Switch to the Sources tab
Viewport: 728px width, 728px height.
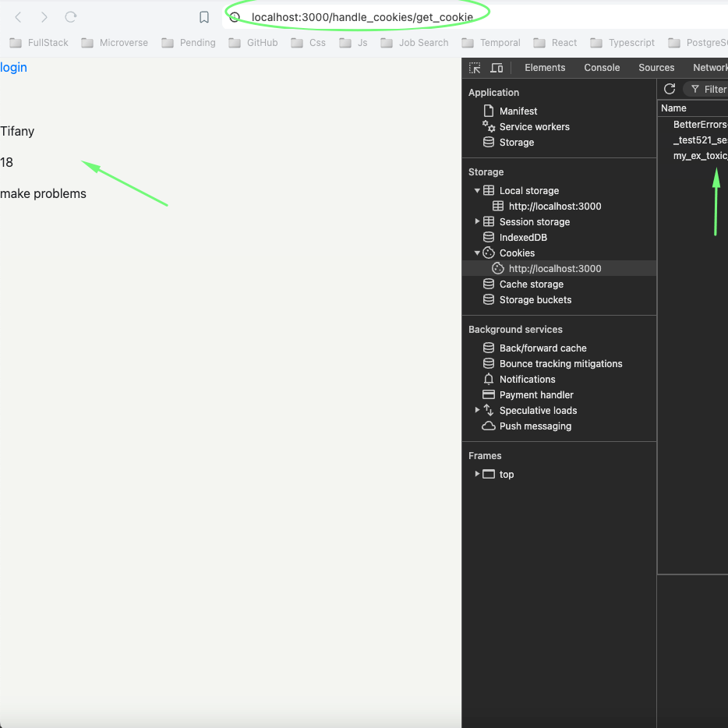click(656, 68)
